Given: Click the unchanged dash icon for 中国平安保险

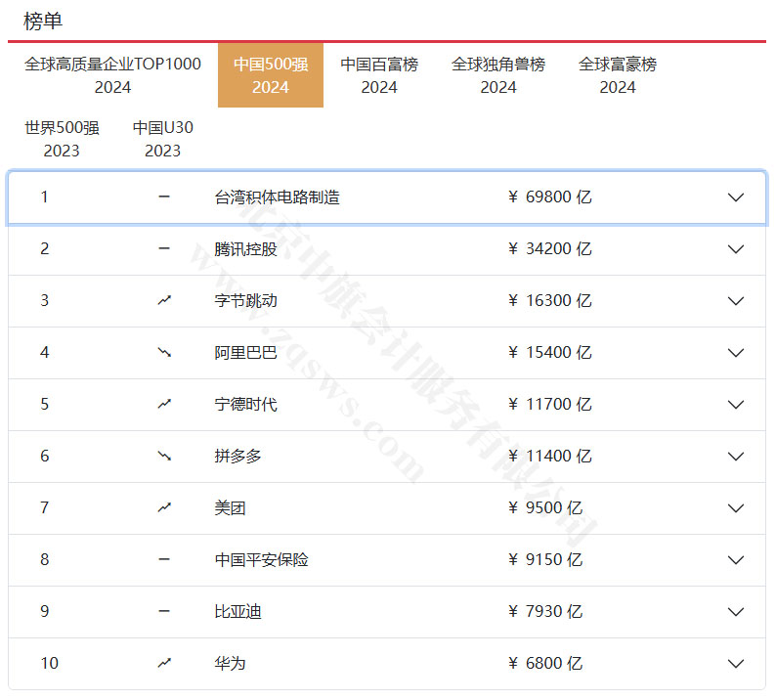Looking at the screenshot, I should pos(164,559).
